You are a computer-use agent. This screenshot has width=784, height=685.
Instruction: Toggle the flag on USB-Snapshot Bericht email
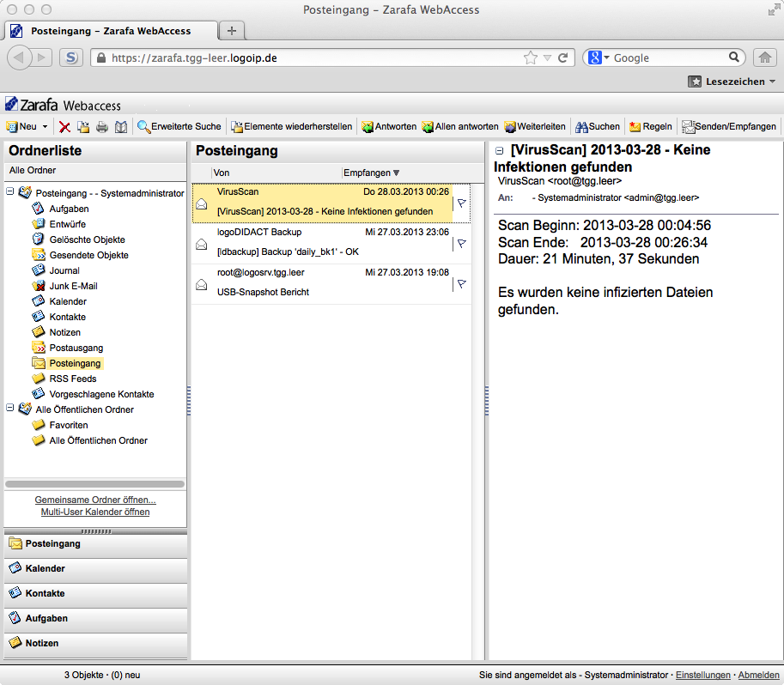point(461,284)
